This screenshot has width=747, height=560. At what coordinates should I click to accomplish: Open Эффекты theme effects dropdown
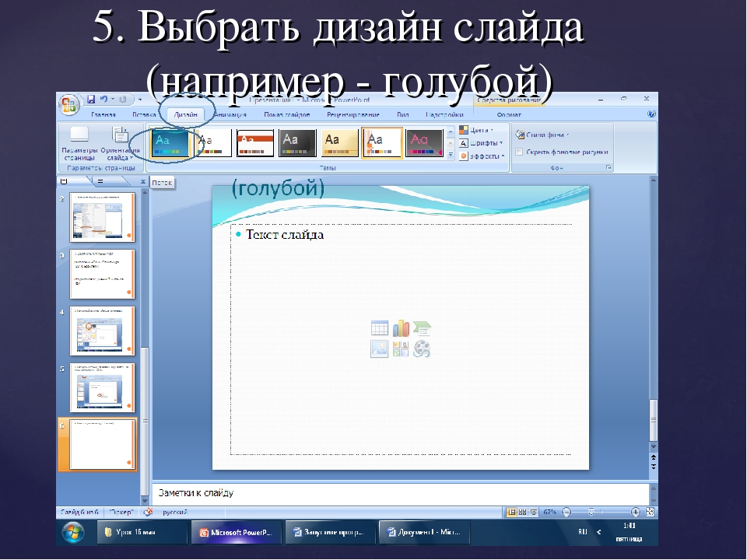coord(482,156)
